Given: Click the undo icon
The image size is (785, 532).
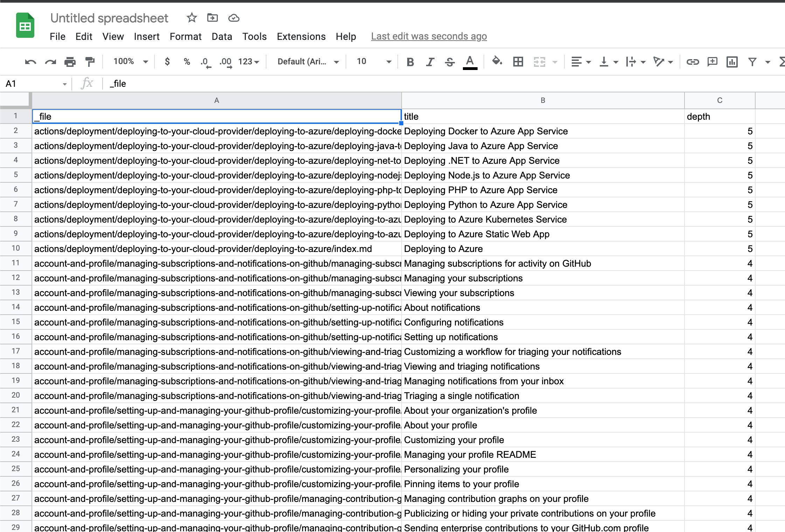Looking at the screenshot, I should pos(30,62).
